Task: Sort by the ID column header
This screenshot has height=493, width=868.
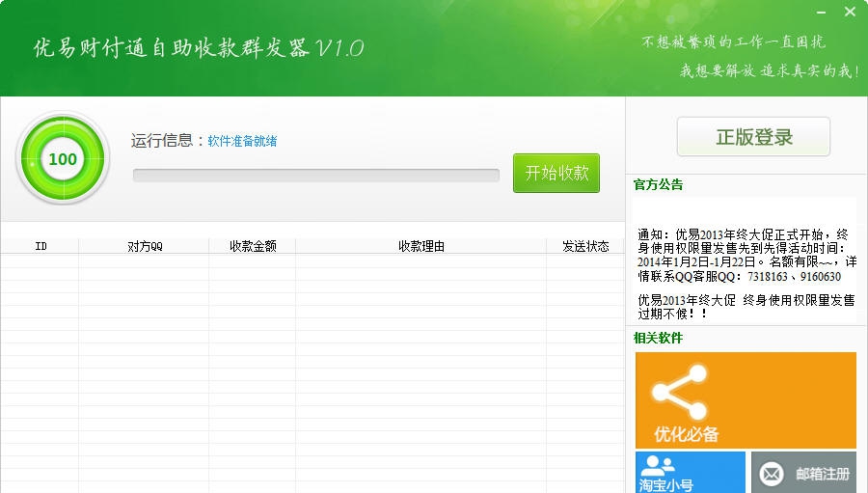Action: [41, 247]
